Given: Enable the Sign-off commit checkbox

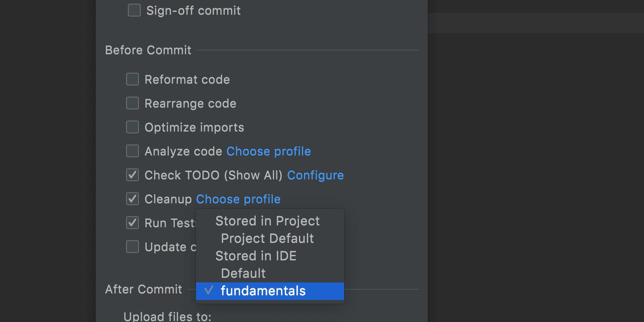Looking at the screenshot, I should click(134, 10).
